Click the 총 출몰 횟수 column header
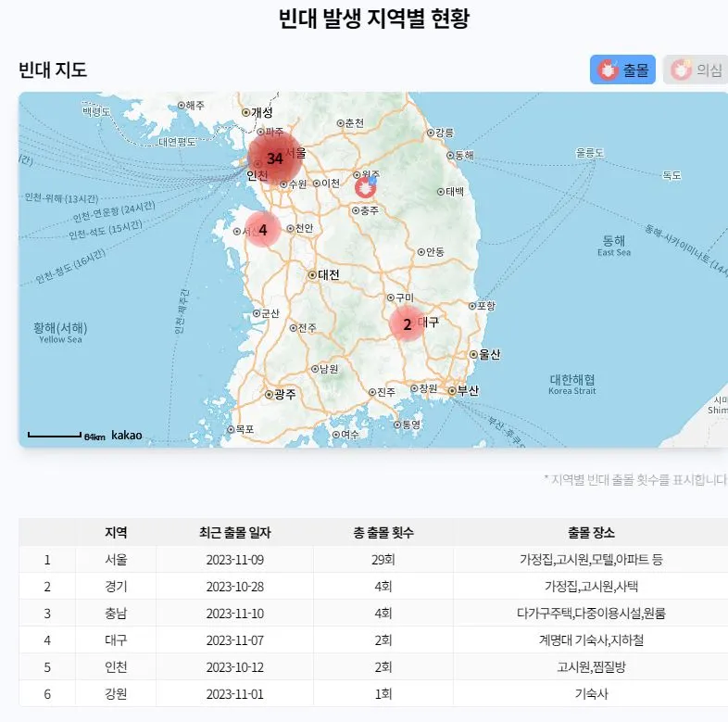The image size is (728, 722). pyautogui.click(x=383, y=532)
